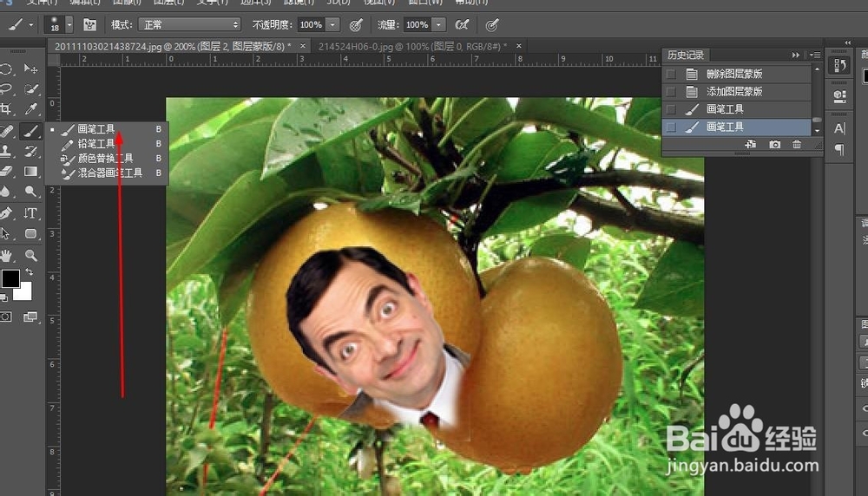Select the highlighted 画笔工具 history state

(x=737, y=127)
